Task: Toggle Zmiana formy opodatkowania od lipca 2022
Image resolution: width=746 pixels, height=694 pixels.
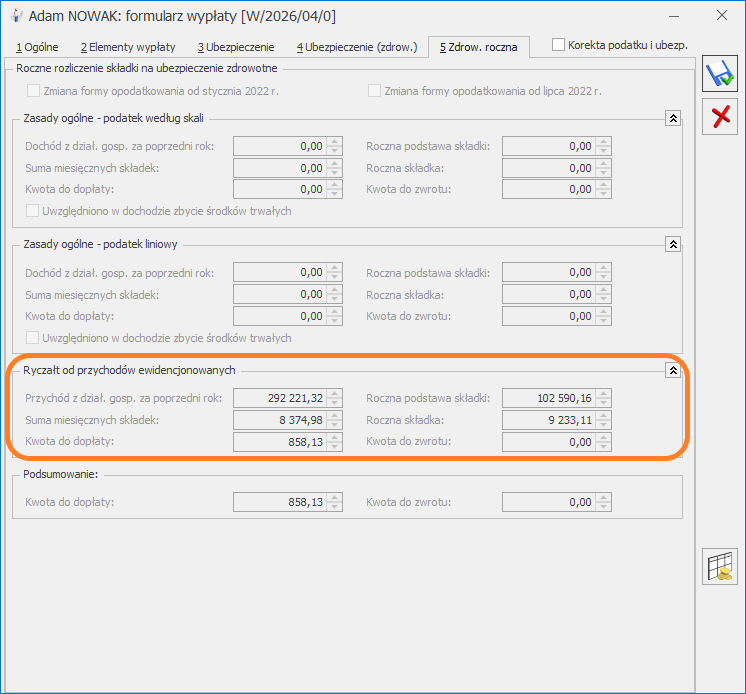Action: 375,91
